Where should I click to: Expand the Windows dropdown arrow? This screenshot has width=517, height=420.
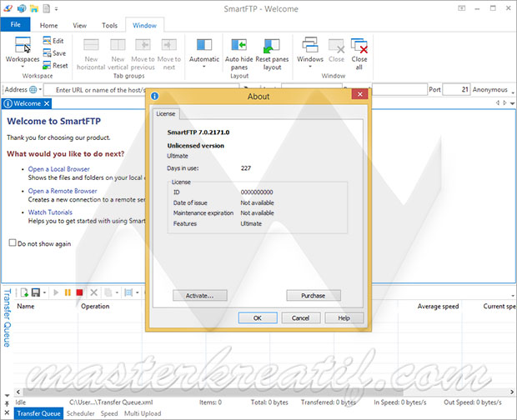pos(310,67)
